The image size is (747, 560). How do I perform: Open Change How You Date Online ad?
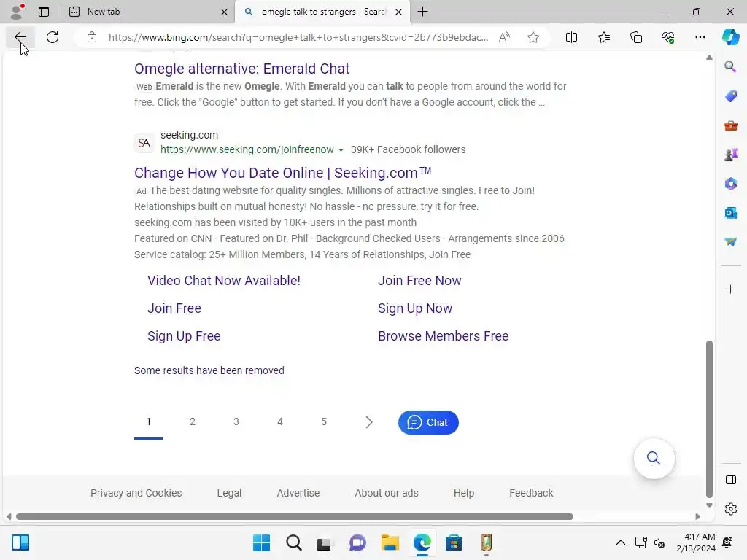(282, 172)
